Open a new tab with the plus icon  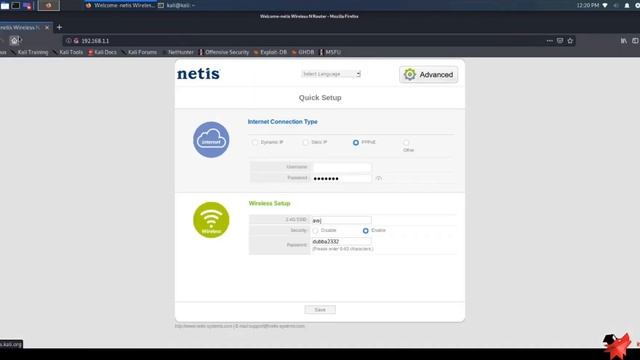[x=59, y=27]
